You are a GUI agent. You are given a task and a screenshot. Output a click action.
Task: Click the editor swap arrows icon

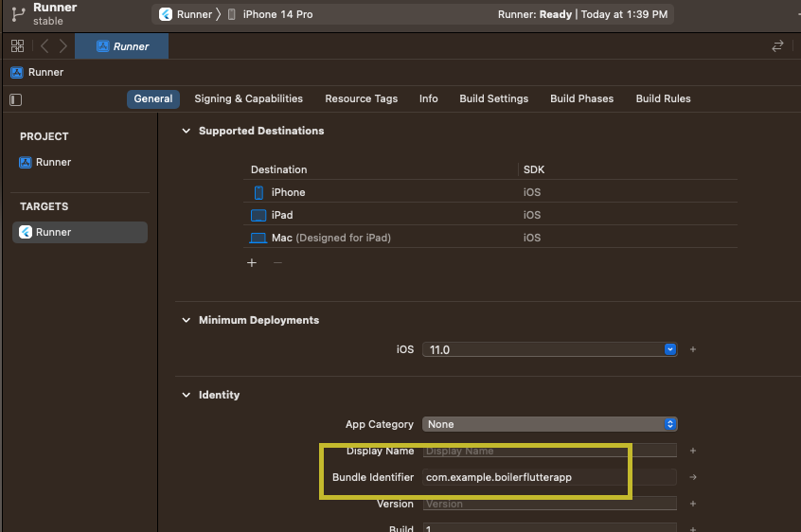[777, 46]
